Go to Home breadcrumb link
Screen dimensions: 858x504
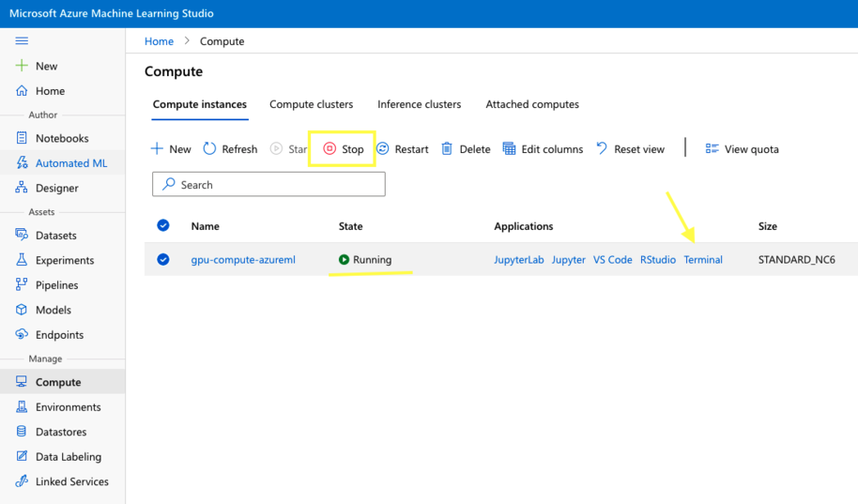click(159, 41)
